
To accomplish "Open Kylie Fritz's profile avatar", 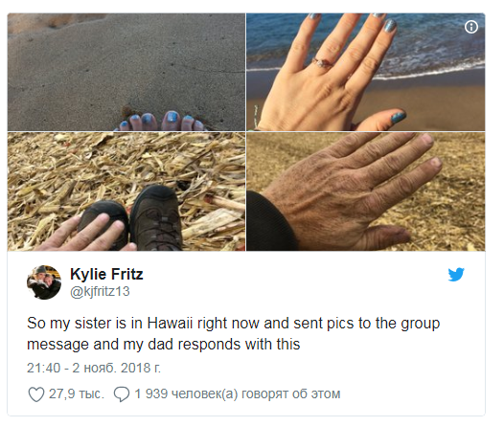I will click(x=44, y=282).
